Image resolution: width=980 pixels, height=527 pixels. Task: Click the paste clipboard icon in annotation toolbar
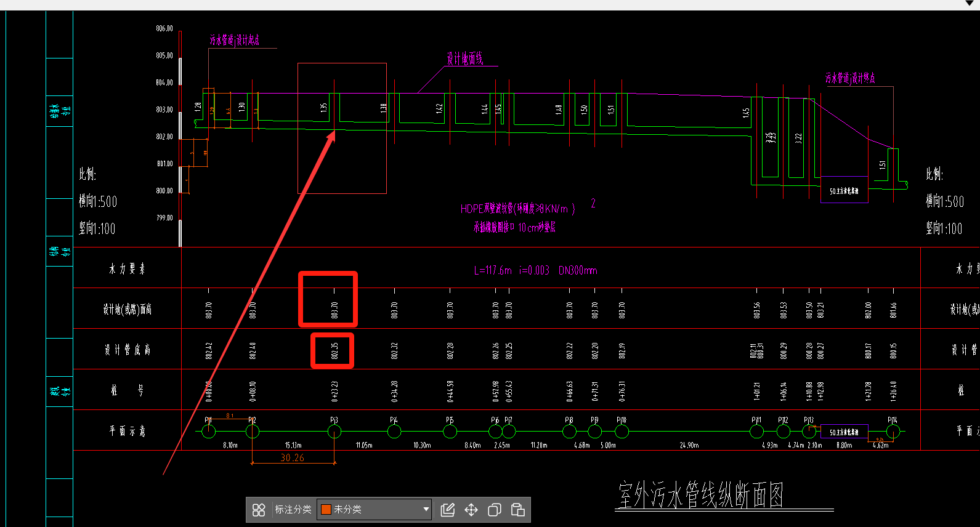pos(517,510)
